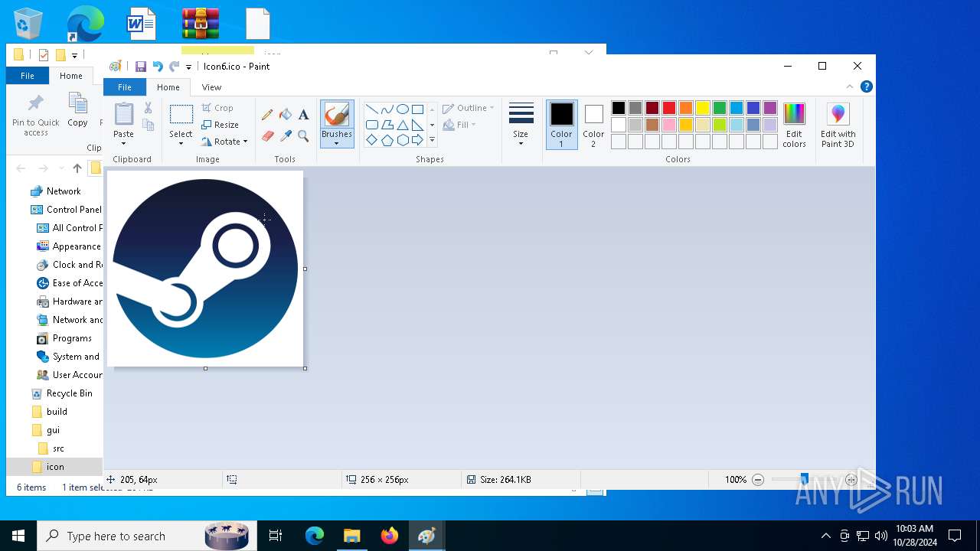980x551 pixels.
Task: Click zoom out minus button
Action: pos(758,480)
